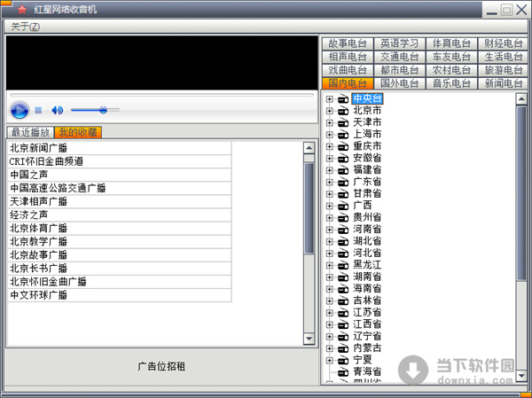Click the radio icon beside 海南省
Viewport: 532px width, 398px height.
coord(343,289)
